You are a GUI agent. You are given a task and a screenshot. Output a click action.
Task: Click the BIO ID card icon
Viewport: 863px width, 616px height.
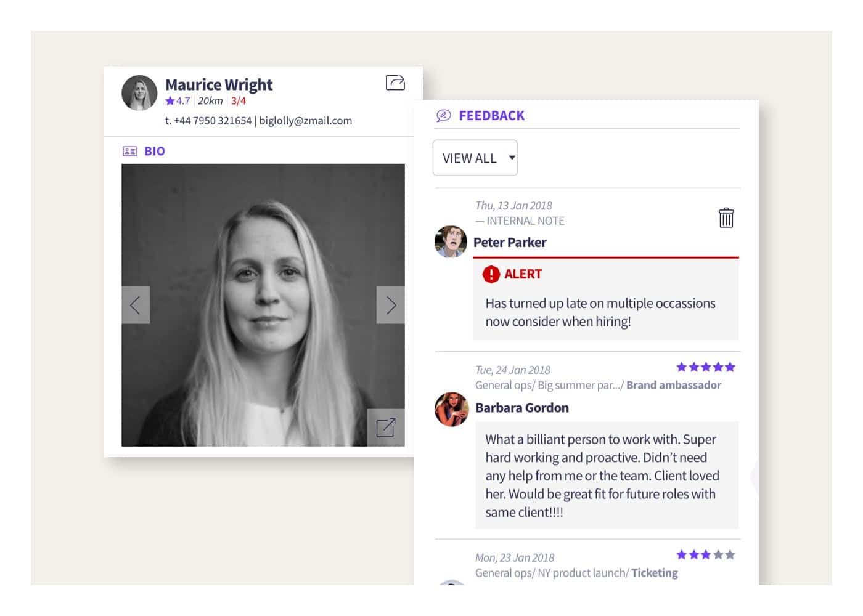(x=129, y=152)
